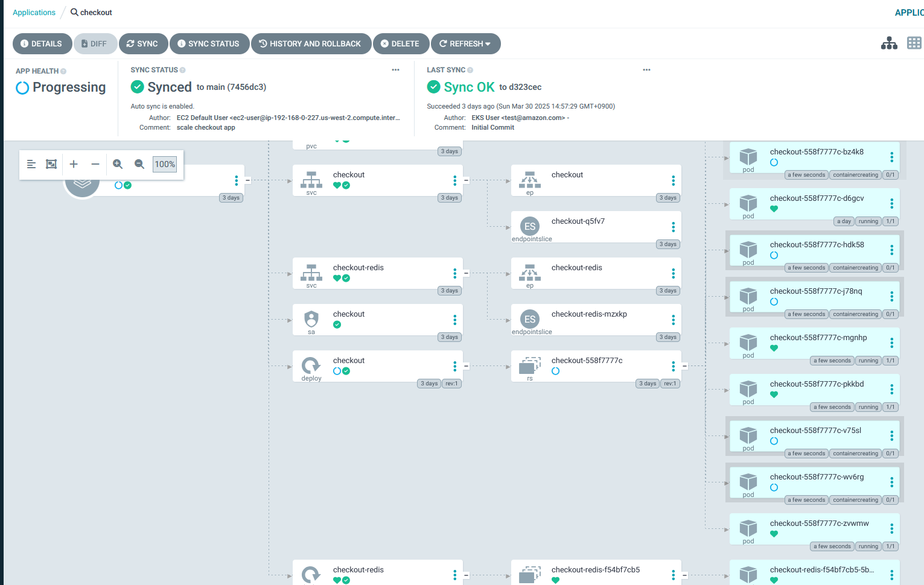924x585 pixels.
Task: Open menu for checkout ep node
Action: click(x=673, y=180)
